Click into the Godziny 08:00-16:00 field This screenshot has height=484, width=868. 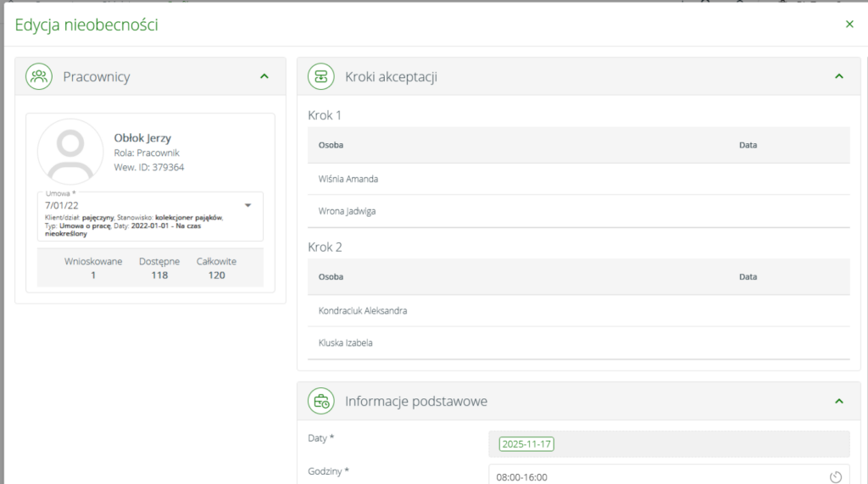(x=653, y=476)
